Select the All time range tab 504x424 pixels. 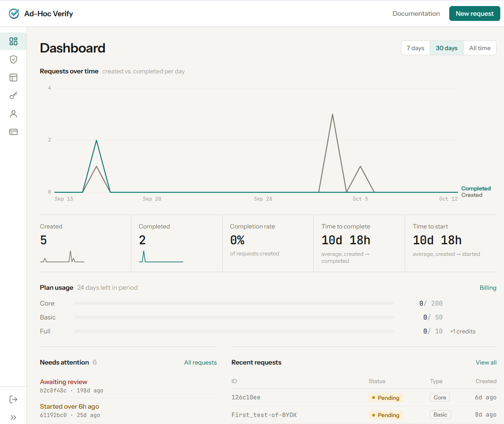(x=479, y=48)
